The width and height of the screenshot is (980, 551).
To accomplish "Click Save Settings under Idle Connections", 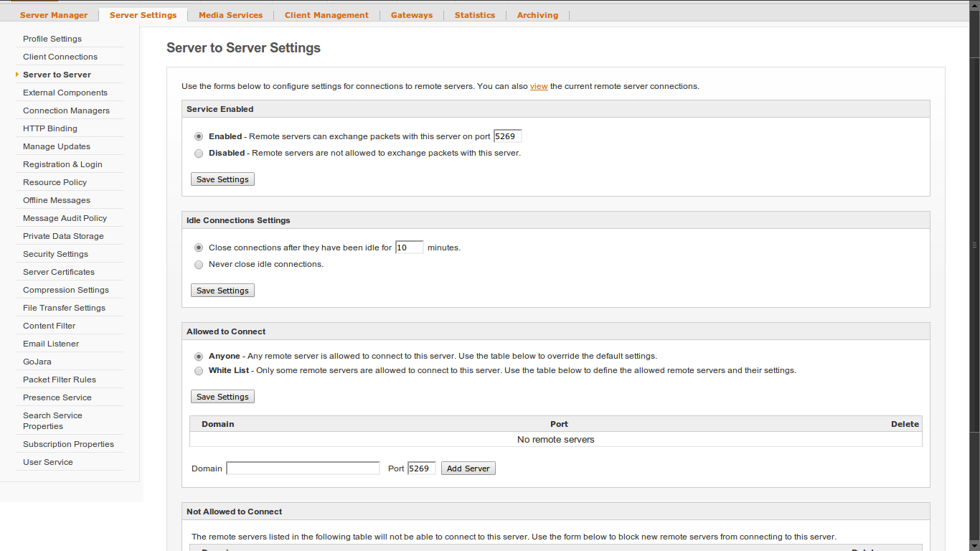I will click(222, 291).
